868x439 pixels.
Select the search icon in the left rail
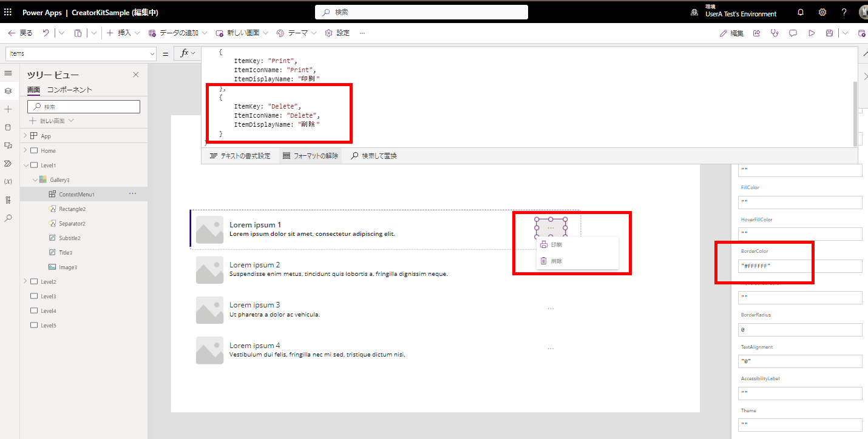pos(8,218)
